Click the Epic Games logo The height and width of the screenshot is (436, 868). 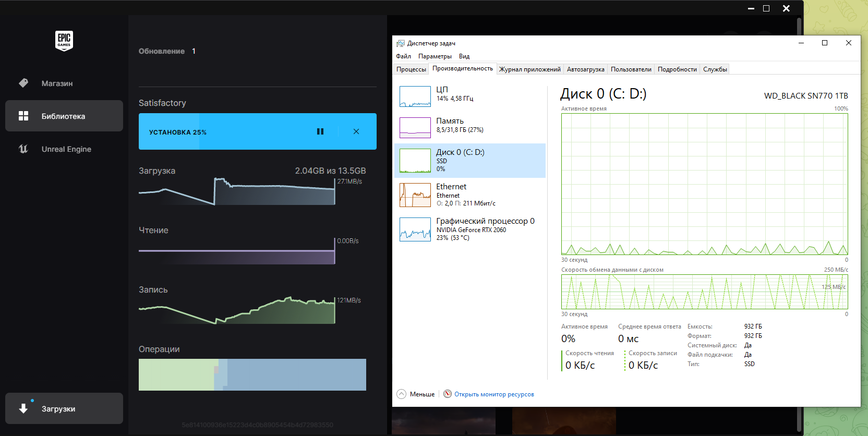point(64,40)
